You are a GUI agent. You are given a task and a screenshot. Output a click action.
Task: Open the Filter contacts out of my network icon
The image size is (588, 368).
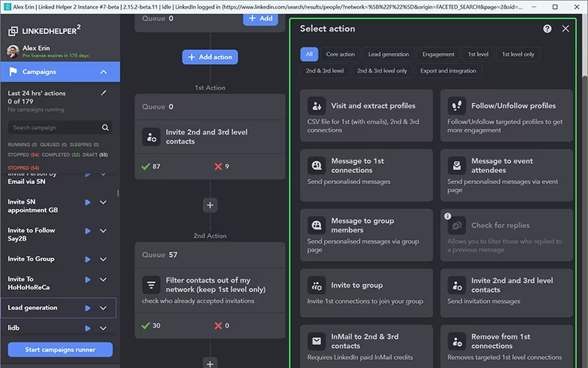click(x=151, y=285)
